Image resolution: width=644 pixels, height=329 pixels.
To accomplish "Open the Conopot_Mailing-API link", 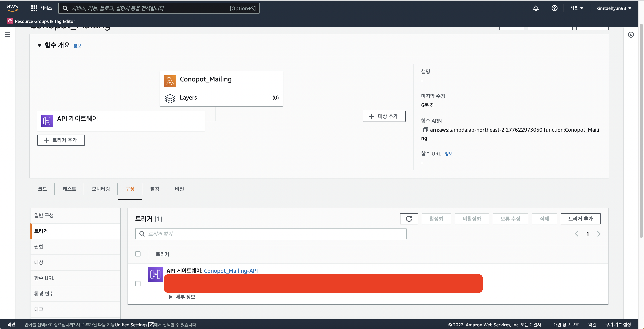I will click(x=231, y=270).
